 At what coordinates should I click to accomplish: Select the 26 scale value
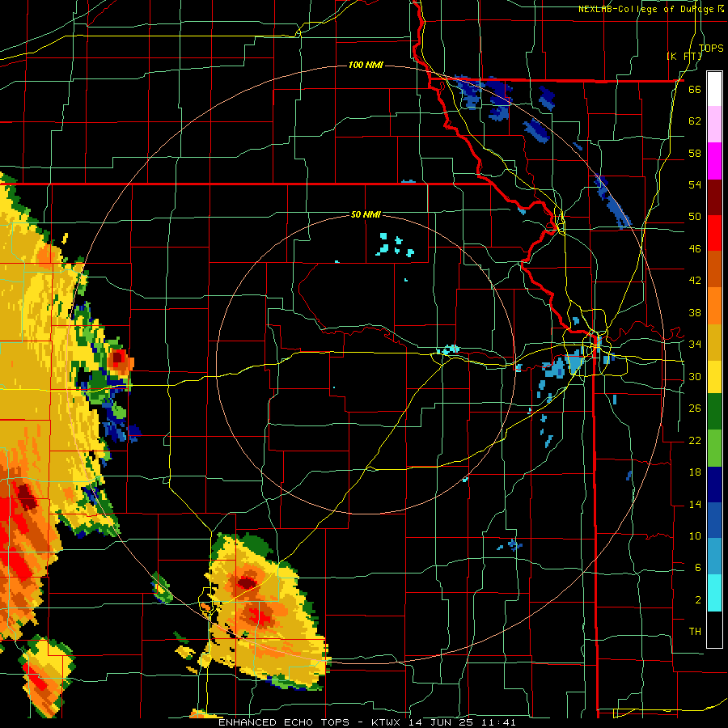click(695, 408)
